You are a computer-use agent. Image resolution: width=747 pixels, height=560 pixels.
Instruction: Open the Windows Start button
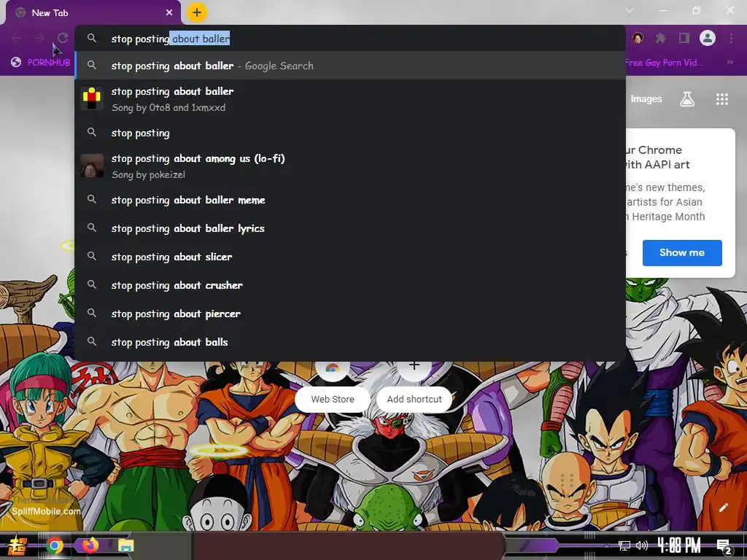coord(17,545)
